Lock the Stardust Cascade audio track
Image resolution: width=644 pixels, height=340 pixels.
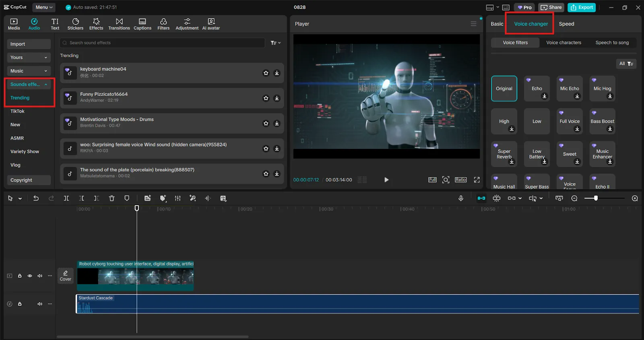20,304
